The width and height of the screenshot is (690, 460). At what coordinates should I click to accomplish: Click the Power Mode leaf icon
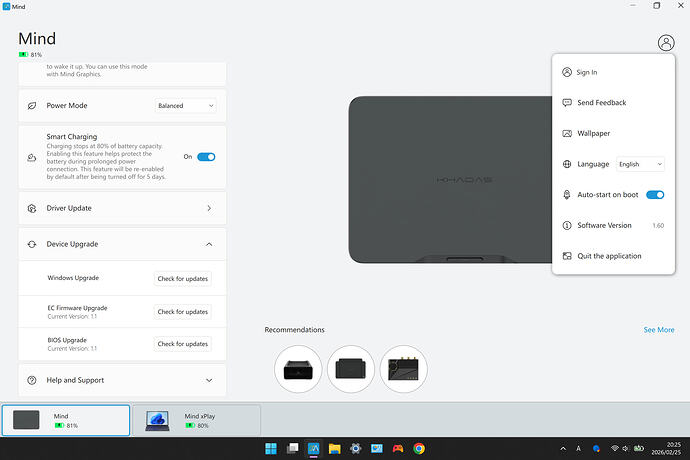click(x=32, y=105)
